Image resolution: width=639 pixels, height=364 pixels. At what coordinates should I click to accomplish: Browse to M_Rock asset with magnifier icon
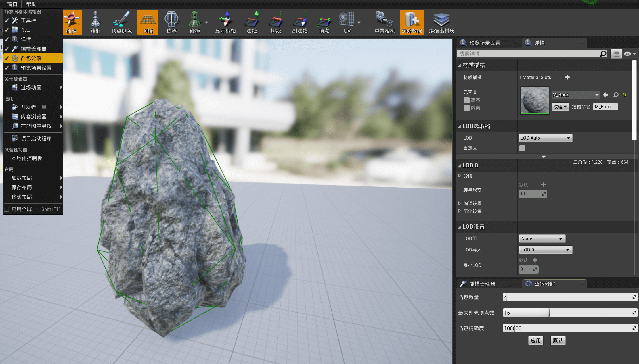616,95
